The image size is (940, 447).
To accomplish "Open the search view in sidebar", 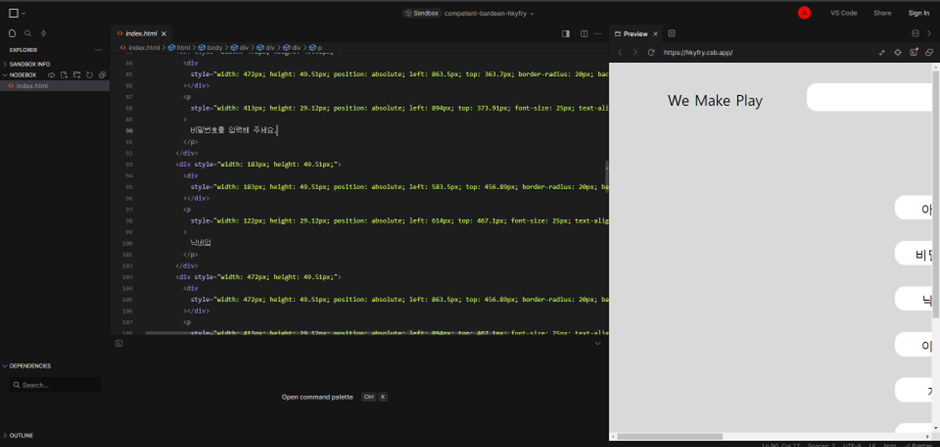I will tap(28, 34).
